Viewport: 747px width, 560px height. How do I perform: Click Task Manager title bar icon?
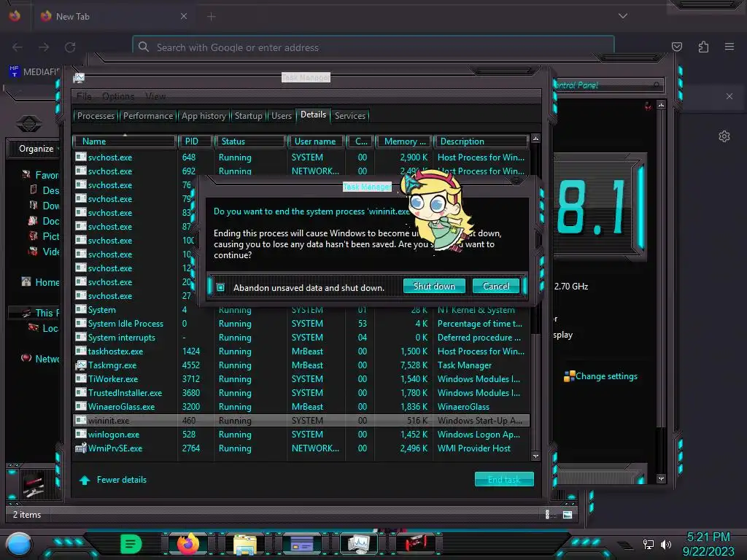pos(79,77)
